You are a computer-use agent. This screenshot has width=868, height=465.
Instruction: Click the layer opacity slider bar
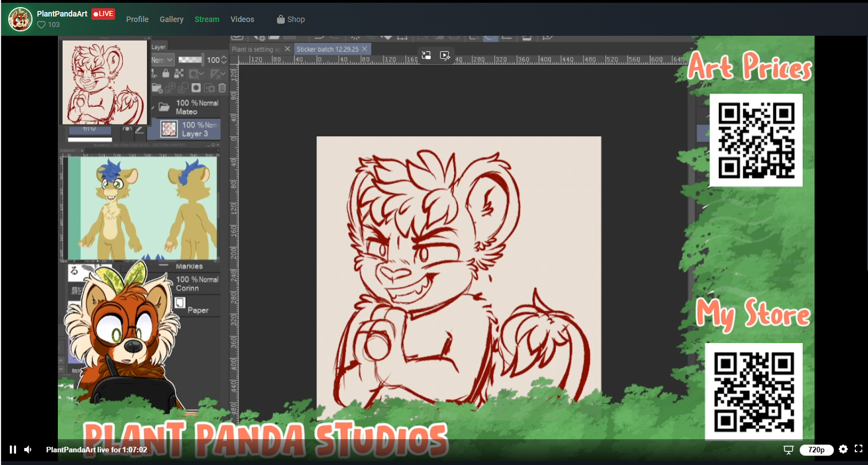(190, 60)
